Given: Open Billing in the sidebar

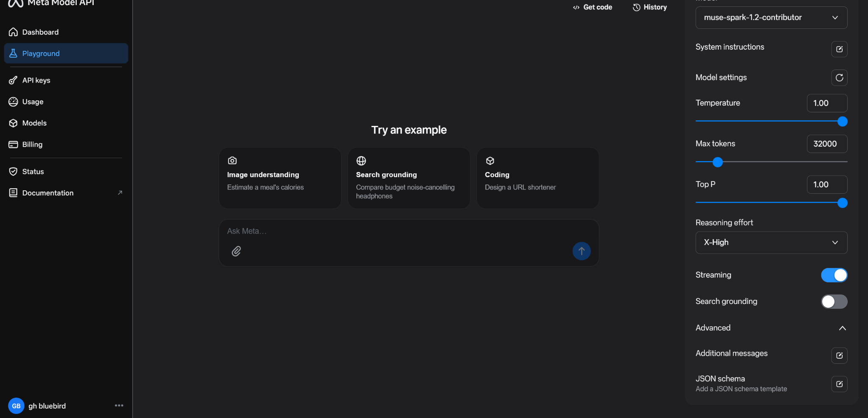Looking at the screenshot, I should (66, 145).
